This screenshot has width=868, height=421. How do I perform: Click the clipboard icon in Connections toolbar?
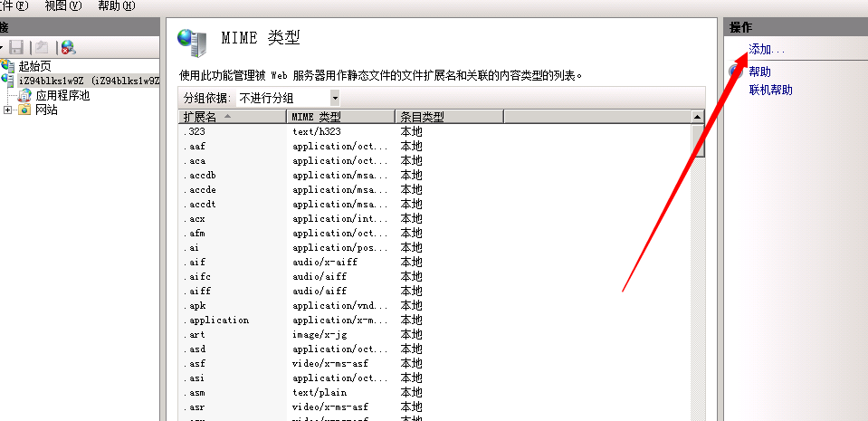[41, 48]
